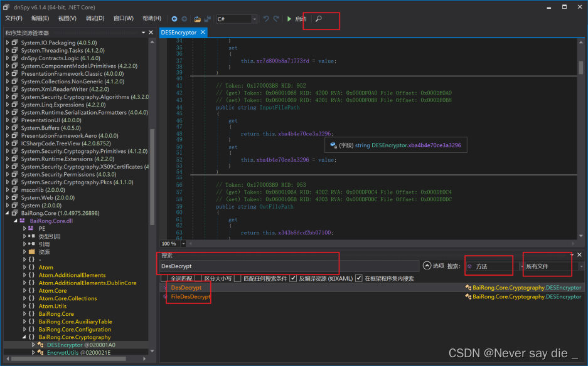Uncheck the 在框架程序集内搜索 checkbox

coord(359,278)
